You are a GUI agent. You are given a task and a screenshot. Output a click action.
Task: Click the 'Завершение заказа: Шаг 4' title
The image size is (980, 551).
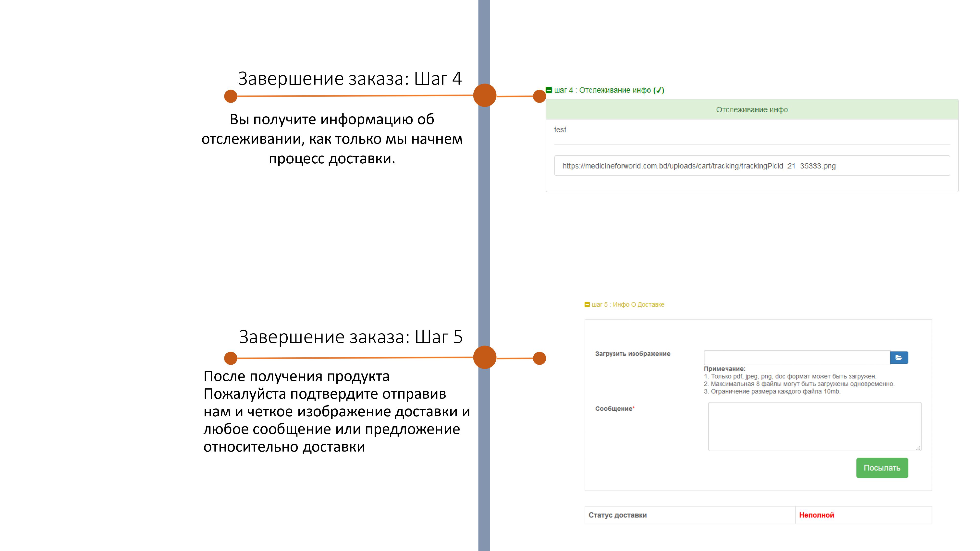(350, 79)
